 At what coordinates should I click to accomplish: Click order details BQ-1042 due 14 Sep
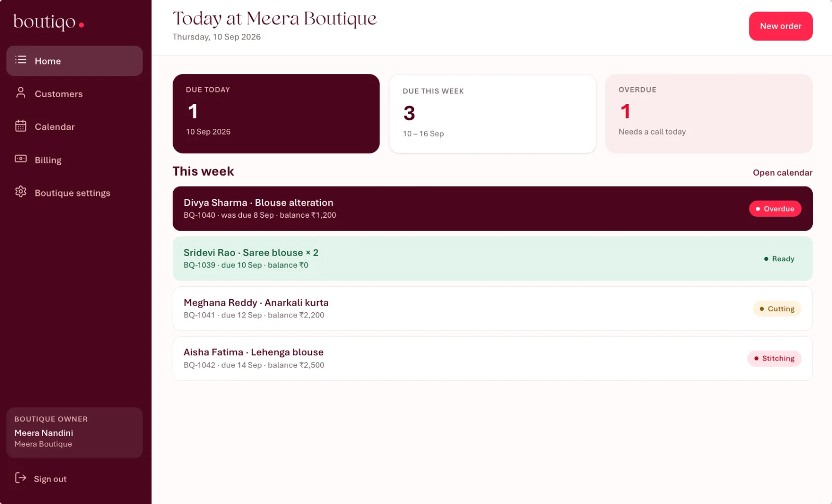[254, 365]
